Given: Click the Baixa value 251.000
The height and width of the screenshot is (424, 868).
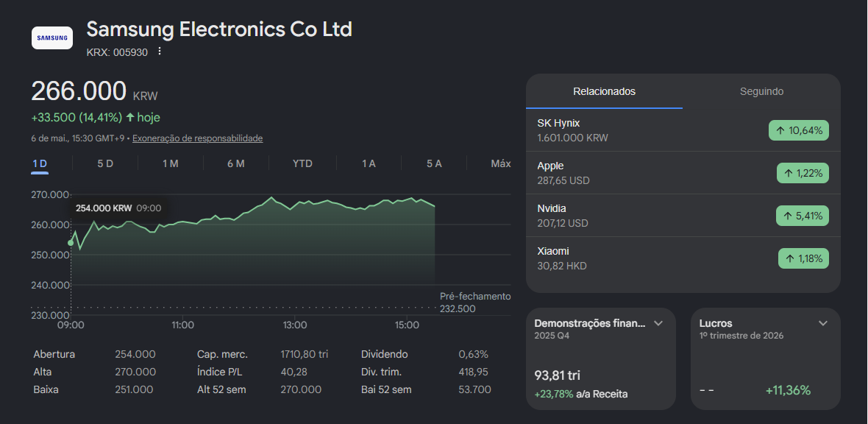Looking at the screenshot, I should [x=134, y=389].
